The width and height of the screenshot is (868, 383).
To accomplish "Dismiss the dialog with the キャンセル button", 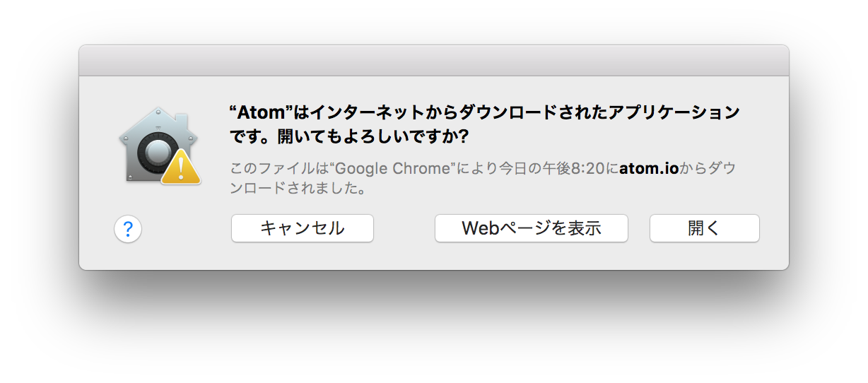I will (303, 228).
